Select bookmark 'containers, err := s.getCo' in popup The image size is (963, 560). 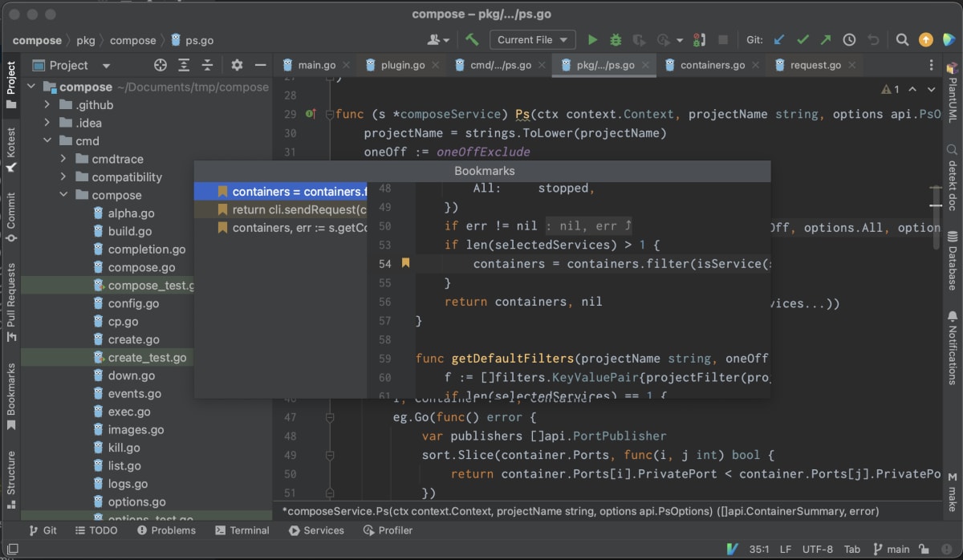[281, 228]
